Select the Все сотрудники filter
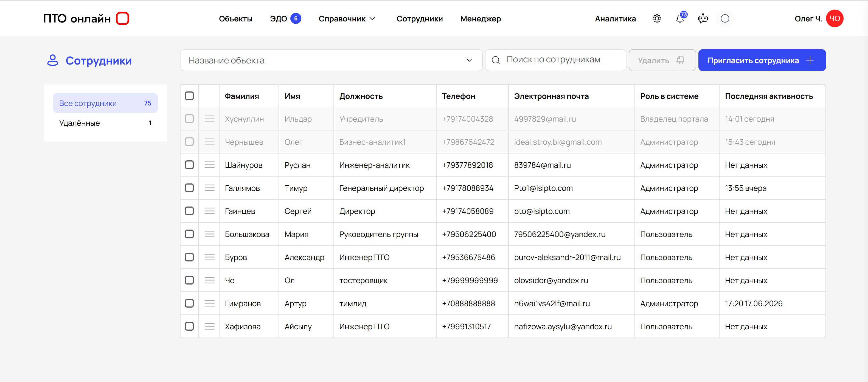Screen dimensions: 868x382 click(x=105, y=103)
